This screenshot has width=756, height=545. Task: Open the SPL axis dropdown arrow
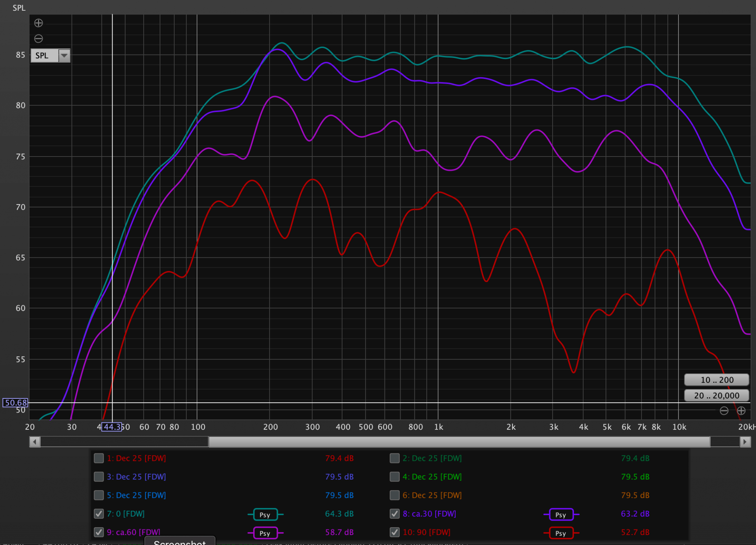point(65,56)
